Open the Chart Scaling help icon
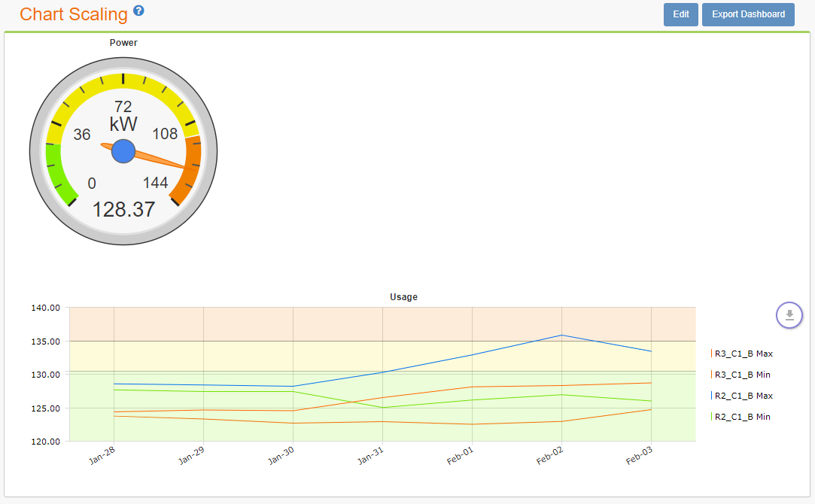This screenshot has width=815, height=504. tap(138, 10)
